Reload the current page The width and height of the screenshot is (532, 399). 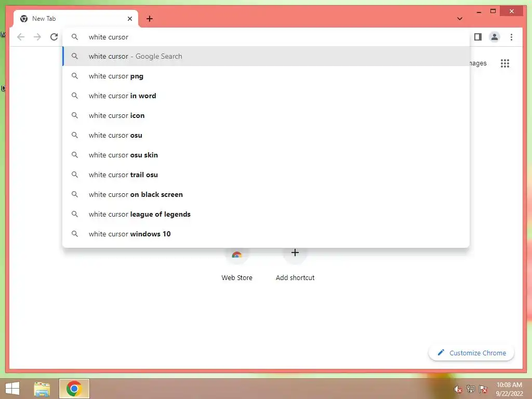pos(54,37)
